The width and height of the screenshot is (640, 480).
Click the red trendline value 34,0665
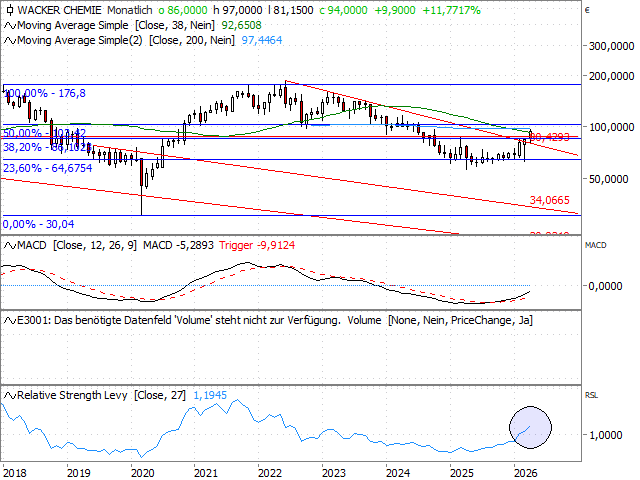(x=549, y=200)
